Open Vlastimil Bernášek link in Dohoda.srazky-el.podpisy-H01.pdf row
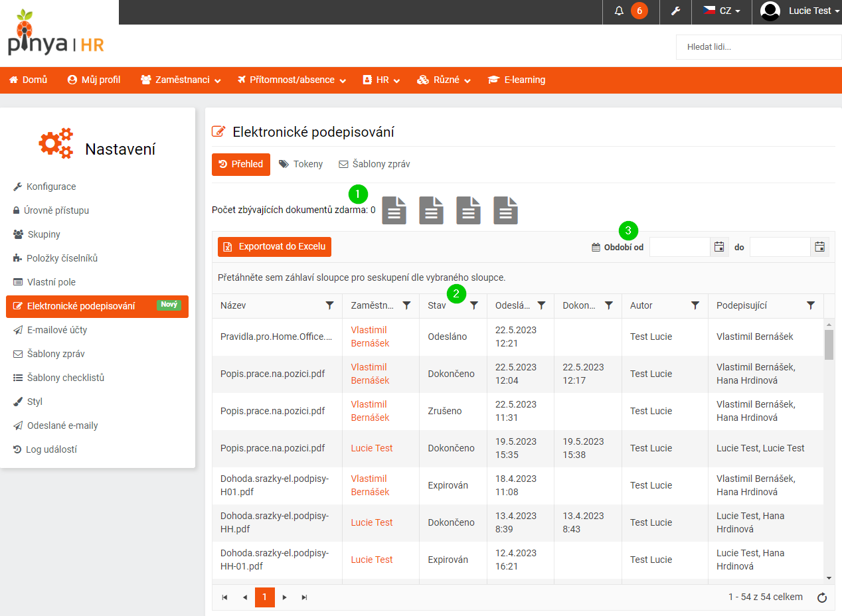Image resolution: width=842 pixels, height=616 pixels. [370, 485]
